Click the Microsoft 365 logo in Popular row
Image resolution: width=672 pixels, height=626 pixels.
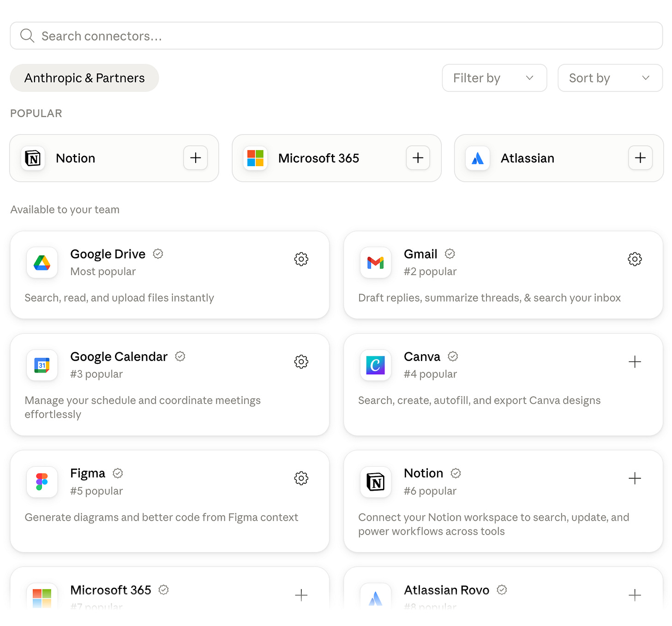coord(255,158)
